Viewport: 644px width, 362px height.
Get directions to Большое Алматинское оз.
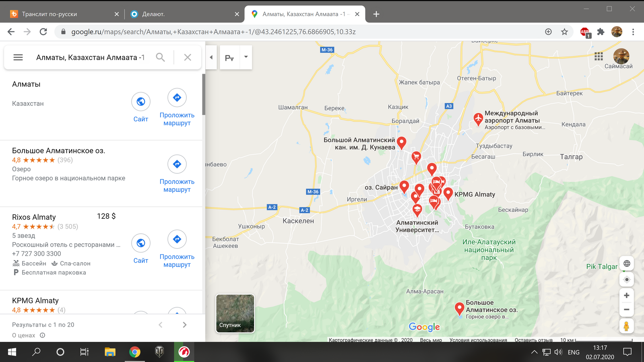[x=177, y=164]
